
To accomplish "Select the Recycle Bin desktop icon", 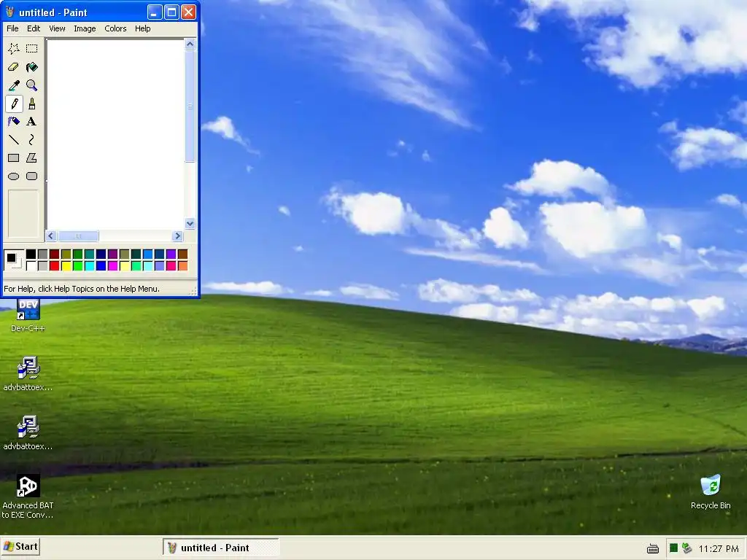I will (711, 492).
